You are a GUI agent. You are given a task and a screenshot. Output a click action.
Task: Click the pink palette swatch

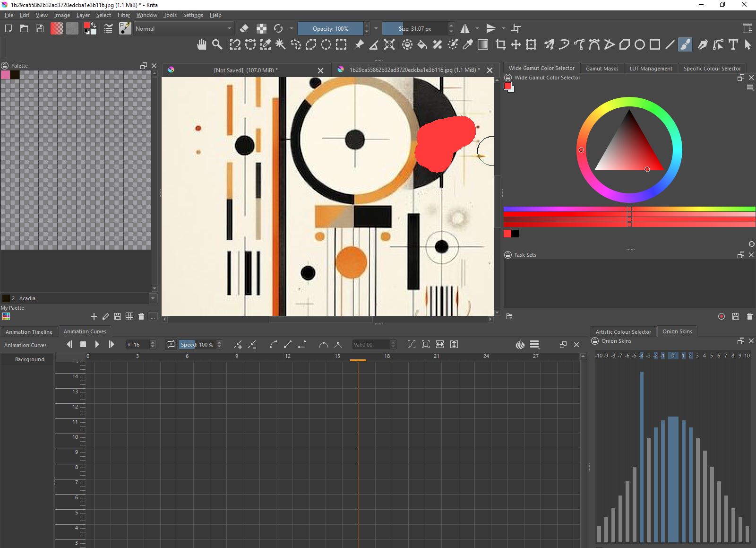(x=6, y=75)
